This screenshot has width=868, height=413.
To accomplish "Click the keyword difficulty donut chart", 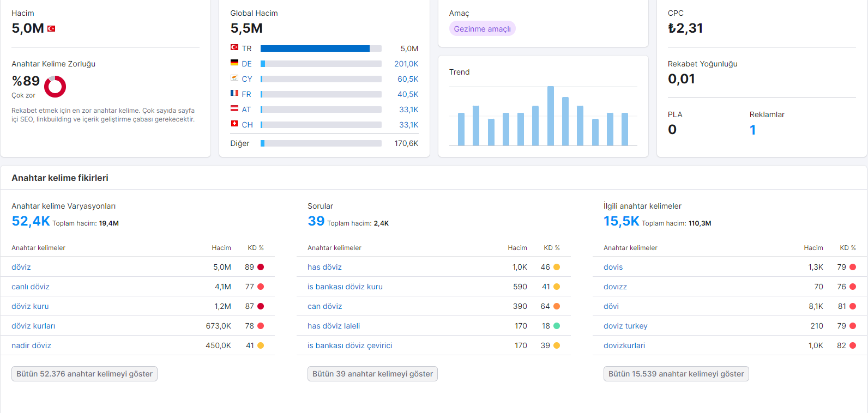I will 55,87.
